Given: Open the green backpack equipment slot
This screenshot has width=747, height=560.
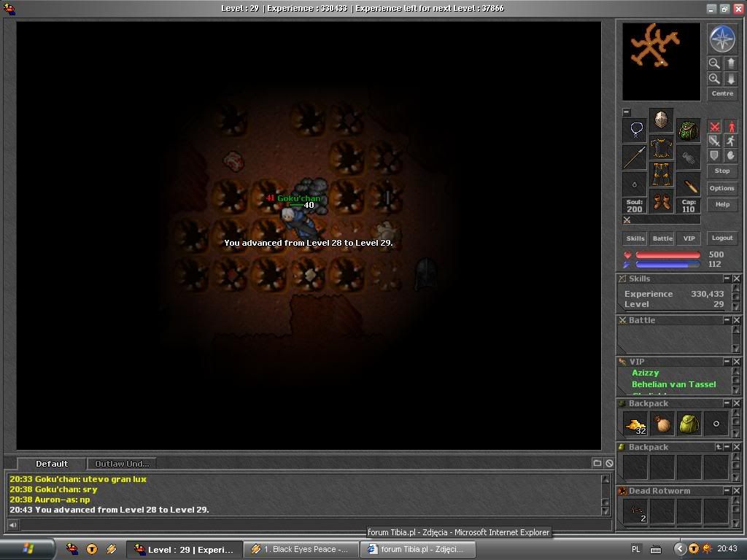Looking at the screenshot, I should [688, 130].
